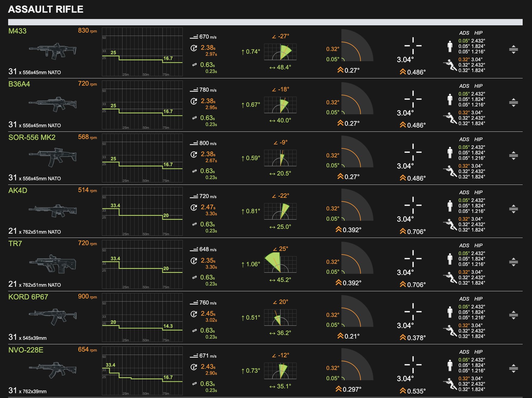
Task: Expand the NVO-228E row details
Action: (513, 368)
